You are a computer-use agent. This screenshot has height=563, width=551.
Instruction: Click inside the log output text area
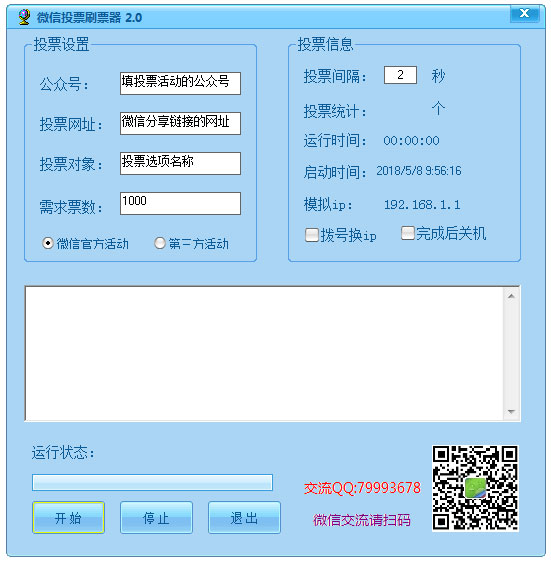tap(264, 353)
